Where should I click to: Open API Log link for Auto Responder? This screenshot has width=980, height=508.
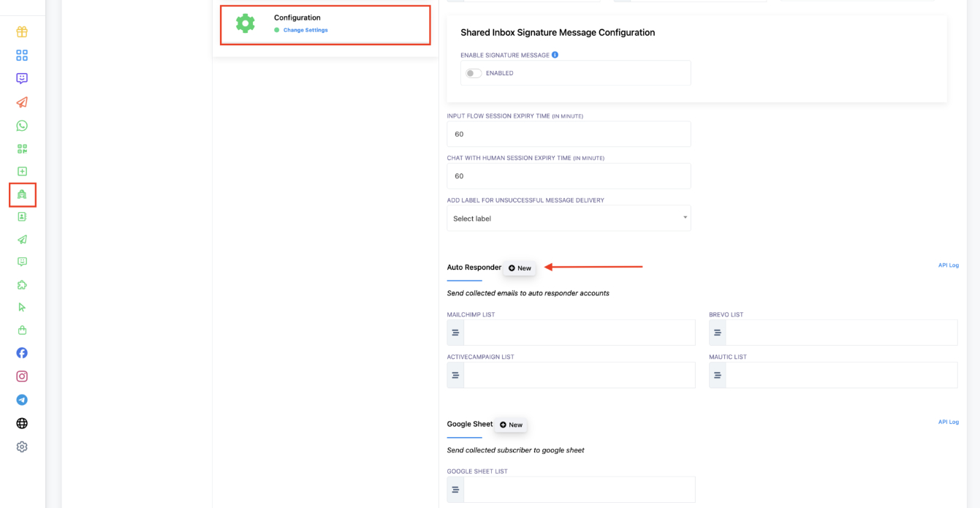948,265
